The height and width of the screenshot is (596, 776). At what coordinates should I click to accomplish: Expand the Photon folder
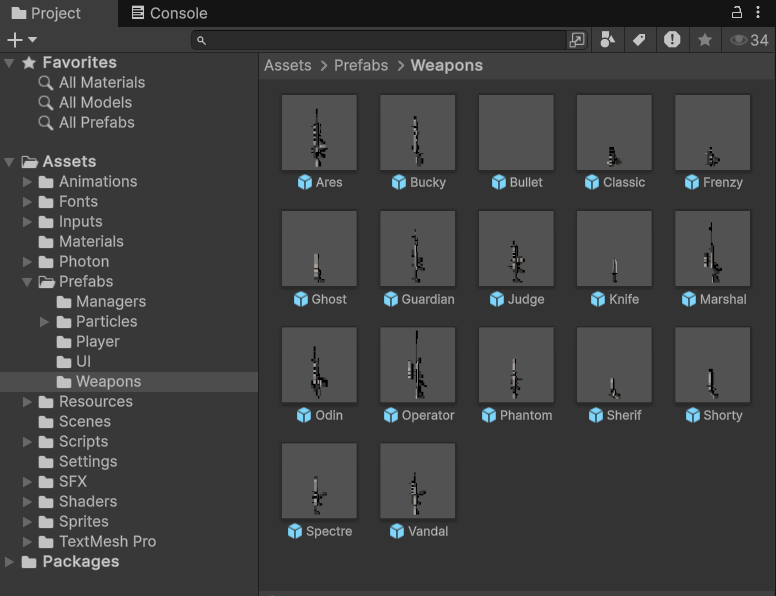click(27, 262)
